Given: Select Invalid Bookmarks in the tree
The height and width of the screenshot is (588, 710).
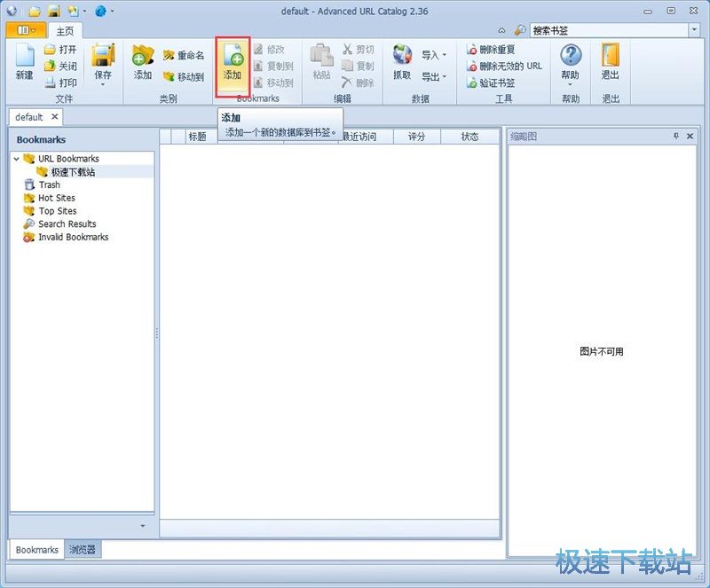Looking at the screenshot, I should click(x=74, y=237).
